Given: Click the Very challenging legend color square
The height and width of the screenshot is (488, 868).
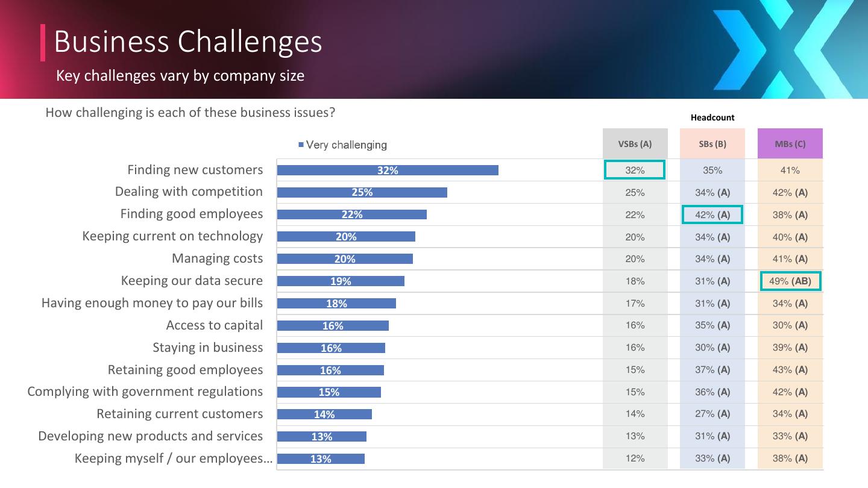Looking at the screenshot, I should [x=301, y=145].
